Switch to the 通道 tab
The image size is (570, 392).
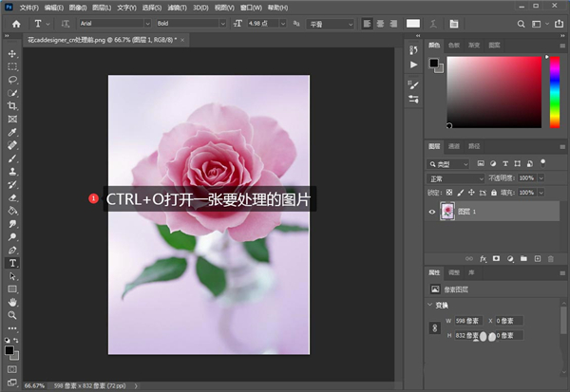tap(454, 147)
